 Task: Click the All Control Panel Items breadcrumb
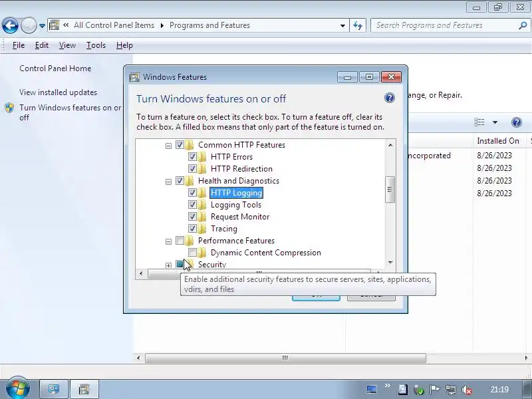(x=114, y=25)
